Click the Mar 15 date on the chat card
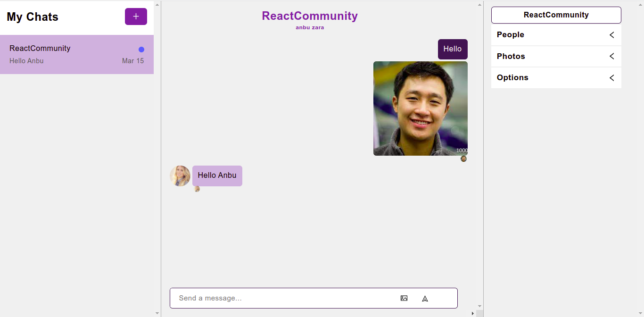The width and height of the screenshot is (644, 317). point(133,61)
